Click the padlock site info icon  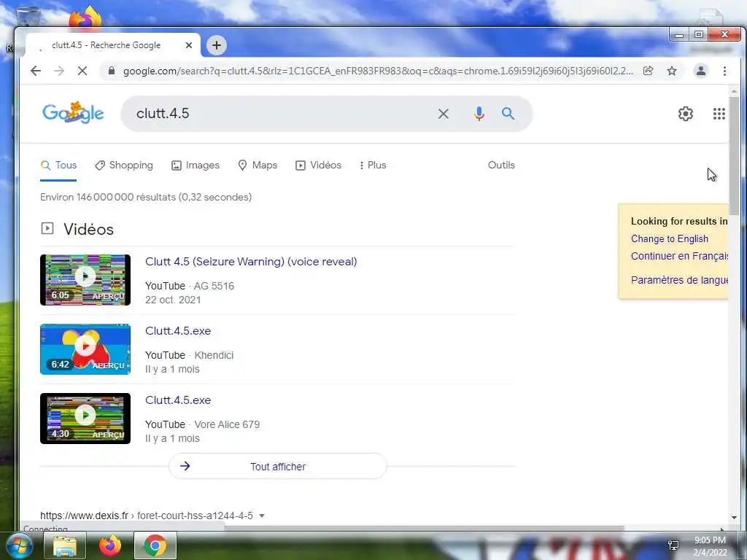click(x=112, y=71)
